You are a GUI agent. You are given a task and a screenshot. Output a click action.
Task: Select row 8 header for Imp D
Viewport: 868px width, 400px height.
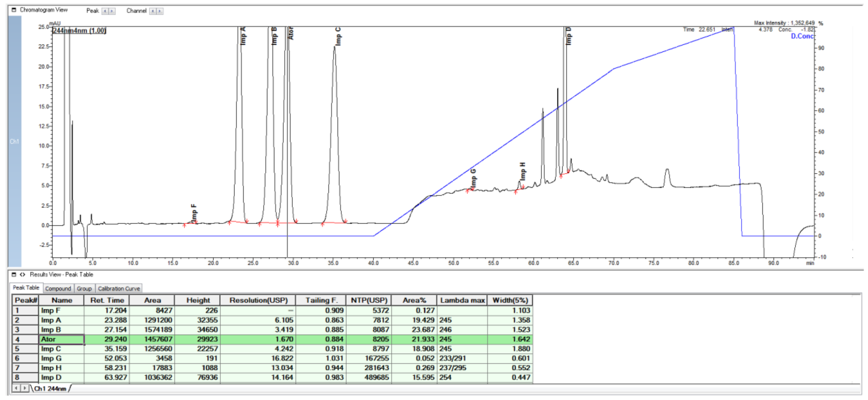tap(25, 378)
